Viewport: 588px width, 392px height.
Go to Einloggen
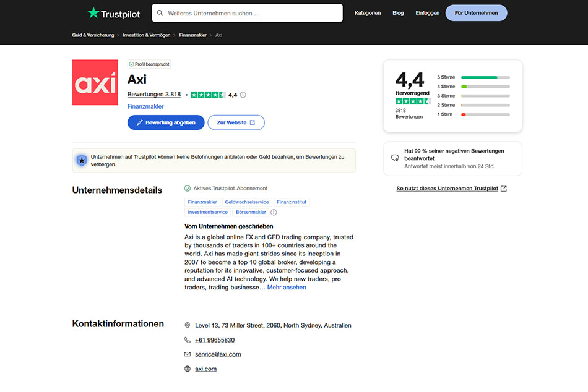coord(428,13)
